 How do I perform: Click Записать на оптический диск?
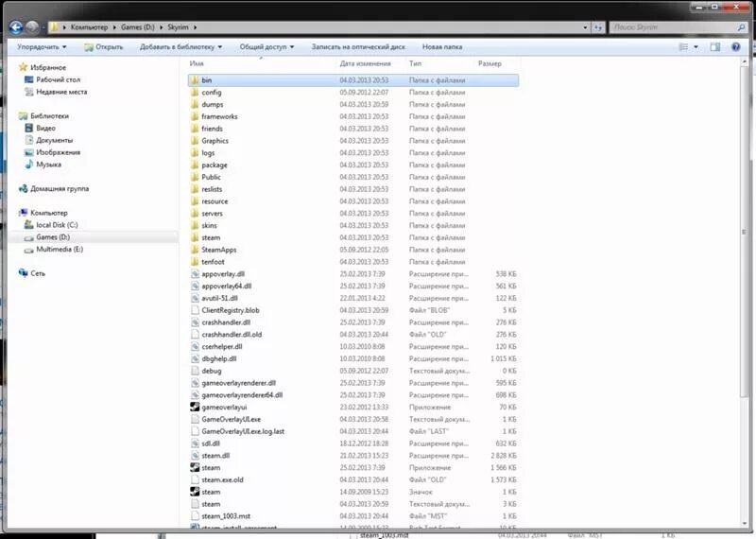[x=358, y=46]
